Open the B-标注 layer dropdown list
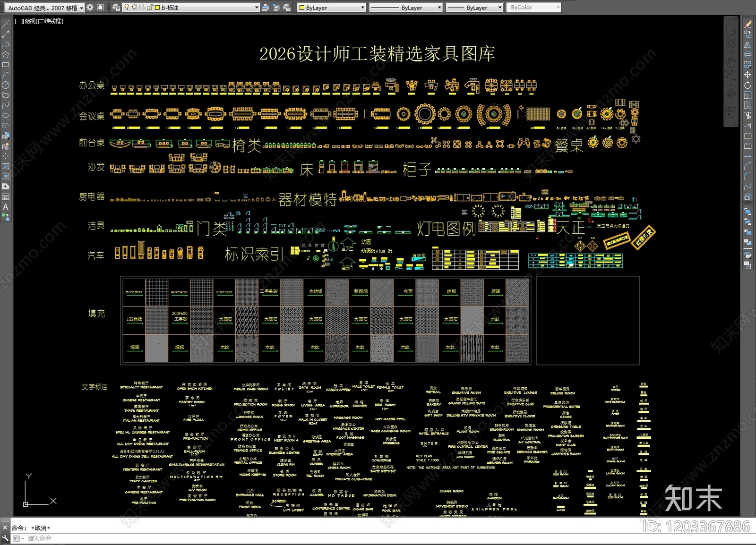Screen dimensions: 756x545 [x=257, y=8]
